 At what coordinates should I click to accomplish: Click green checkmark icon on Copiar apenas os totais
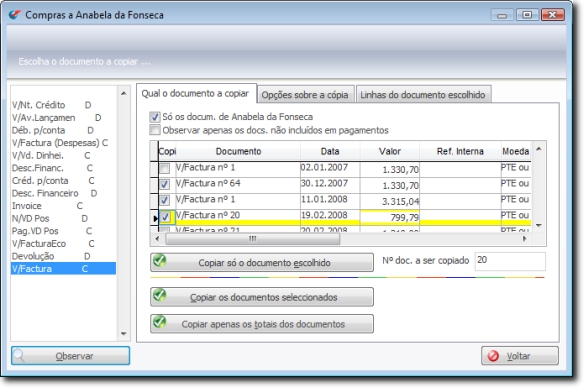(160, 321)
